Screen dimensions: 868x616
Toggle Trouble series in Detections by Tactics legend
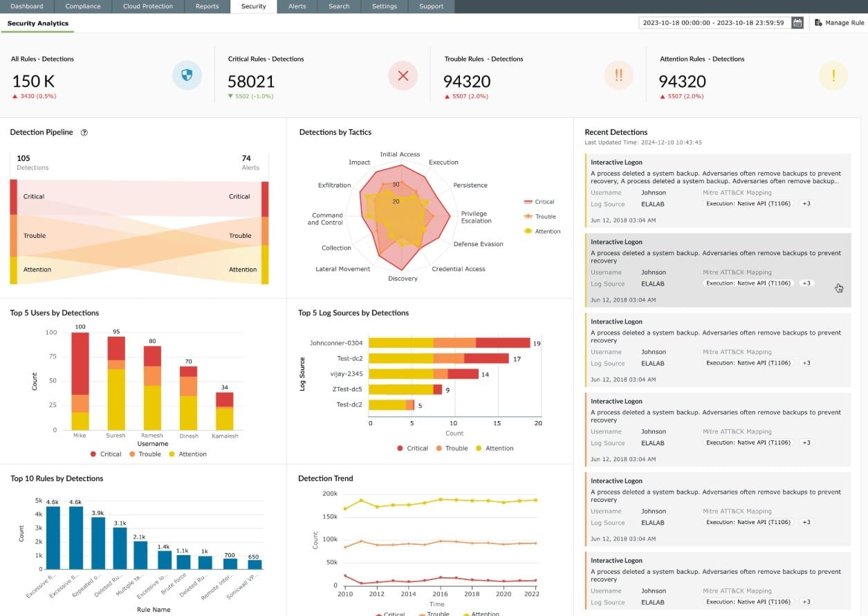tap(539, 216)
